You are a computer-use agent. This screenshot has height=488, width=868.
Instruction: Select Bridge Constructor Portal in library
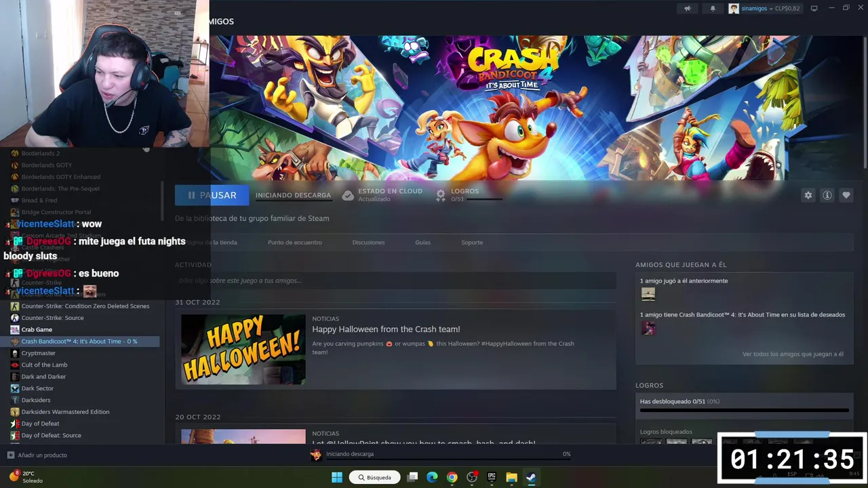coord(56,212)
